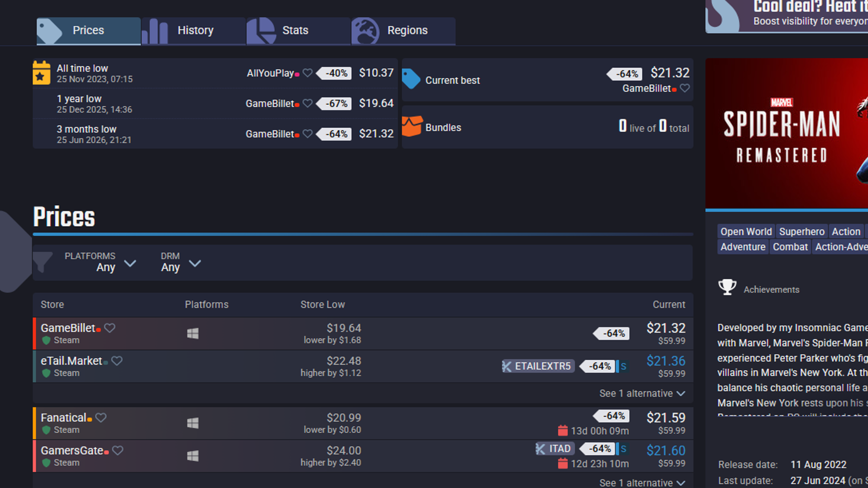This screenshot has width=868, height=488.
Task: Click the Windows platform icon in Fanatical row
Action: (193, 423)
